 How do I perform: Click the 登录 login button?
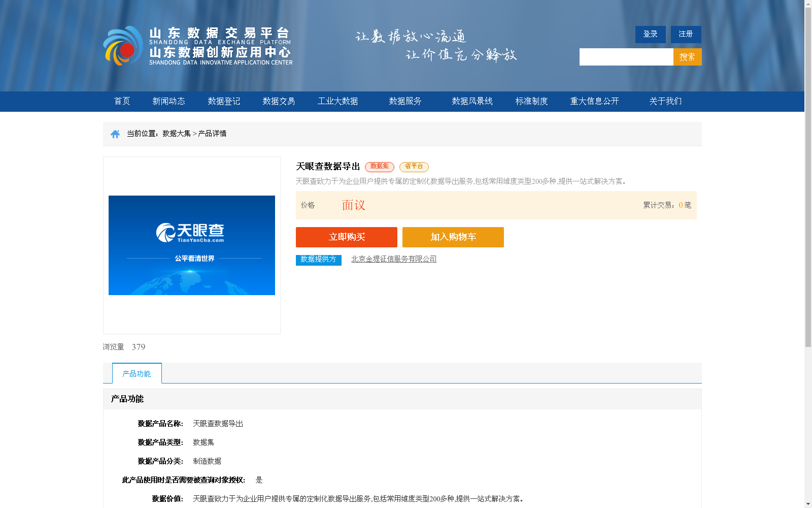pos(650,34)
